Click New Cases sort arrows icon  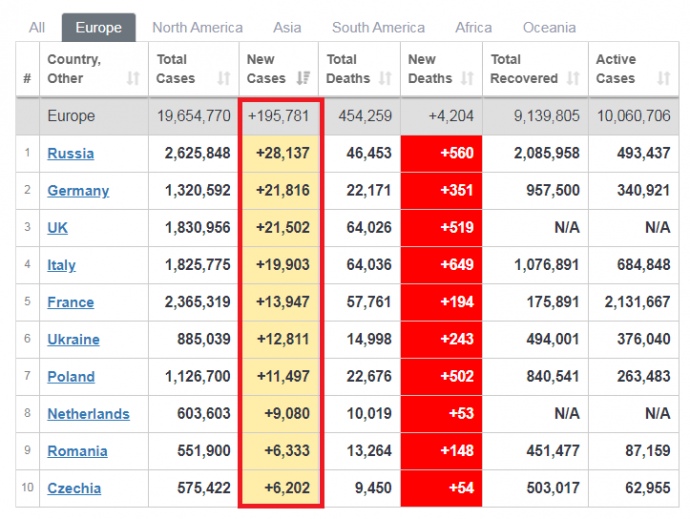(303, 78)
